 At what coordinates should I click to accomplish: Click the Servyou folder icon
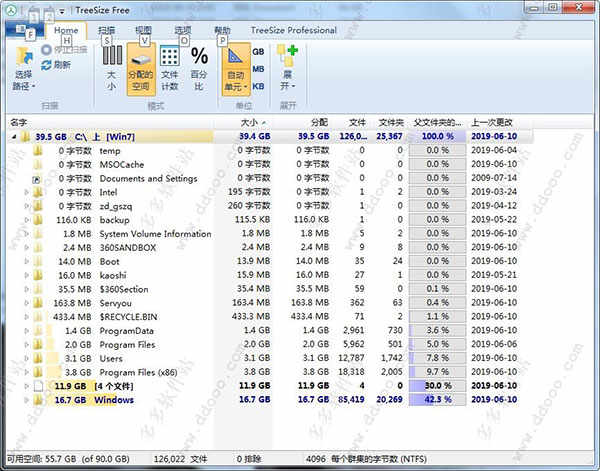(x=38, y=303)
